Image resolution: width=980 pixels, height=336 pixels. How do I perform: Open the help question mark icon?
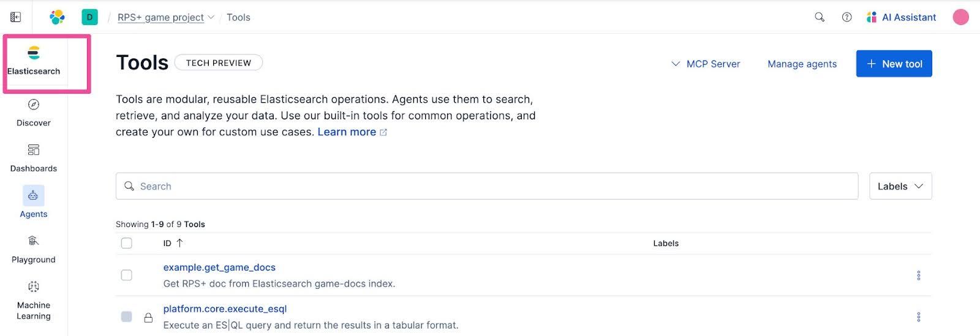(x=847, y=17)
